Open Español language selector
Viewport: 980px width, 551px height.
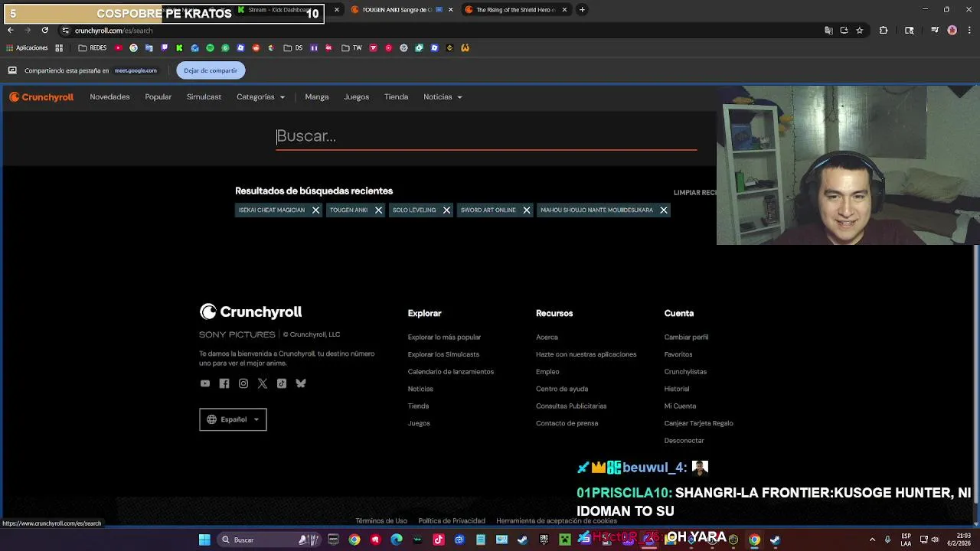233,419
